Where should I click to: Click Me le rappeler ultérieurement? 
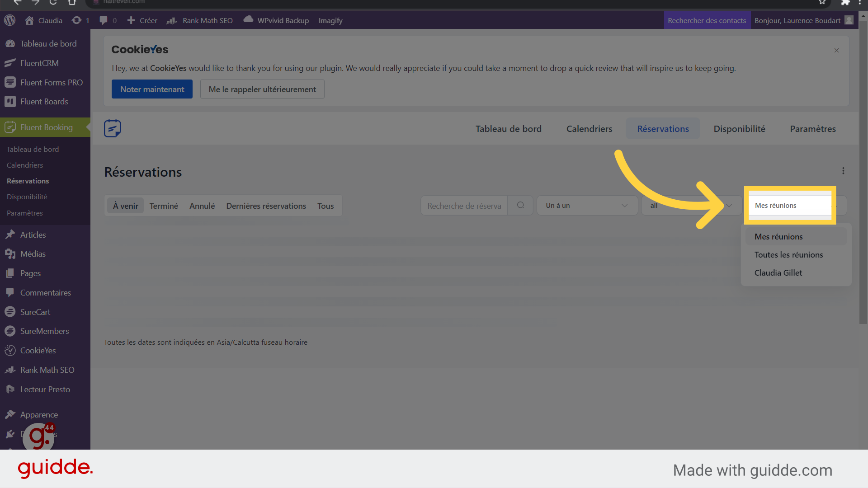point(262,89)
